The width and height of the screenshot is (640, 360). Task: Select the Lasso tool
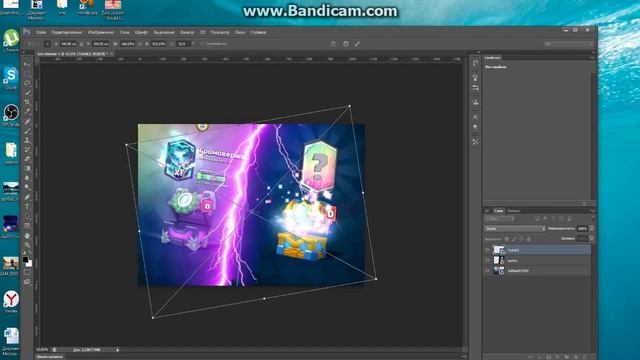27,83
